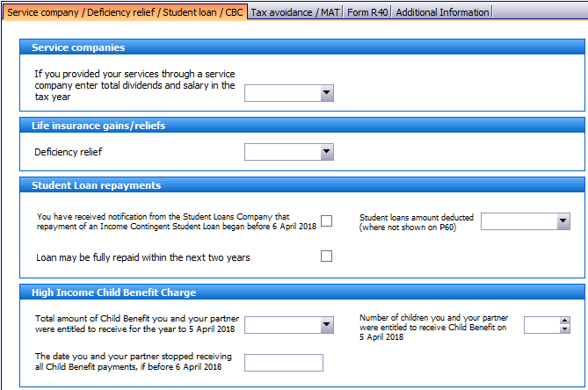Image resolution: width=588 pixels, height=390 pixels.
Task: Select Service company / Deficiency relief tab
Action: pyautogui.click(x=125, y=12)
